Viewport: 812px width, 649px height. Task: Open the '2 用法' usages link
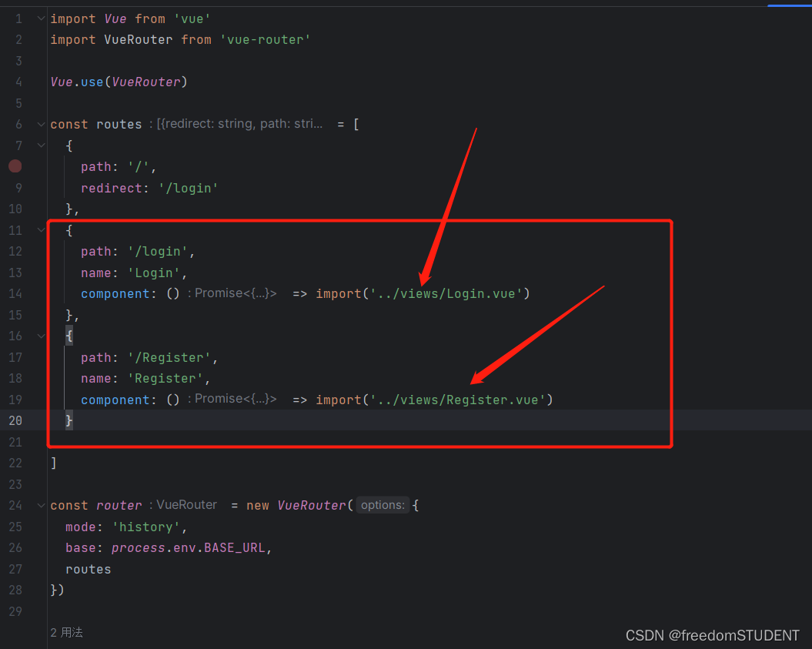[x=65, y=632]
